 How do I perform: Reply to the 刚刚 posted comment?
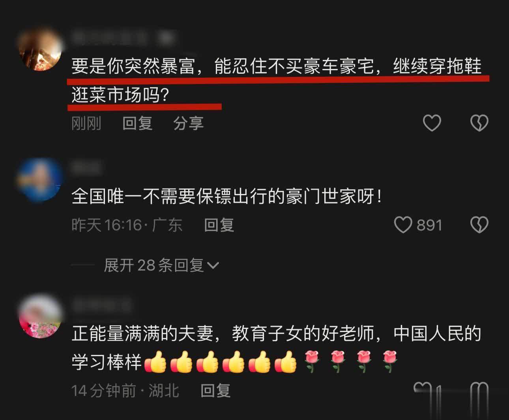137,123
